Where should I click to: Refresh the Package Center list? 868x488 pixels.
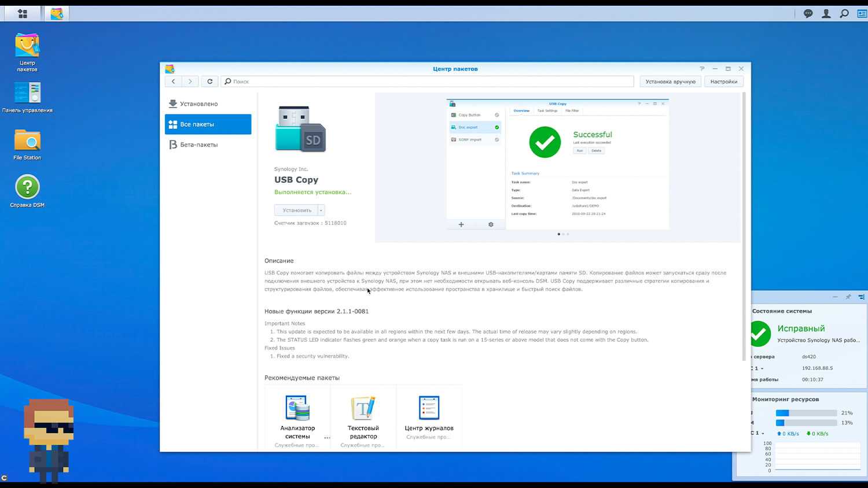210,82
